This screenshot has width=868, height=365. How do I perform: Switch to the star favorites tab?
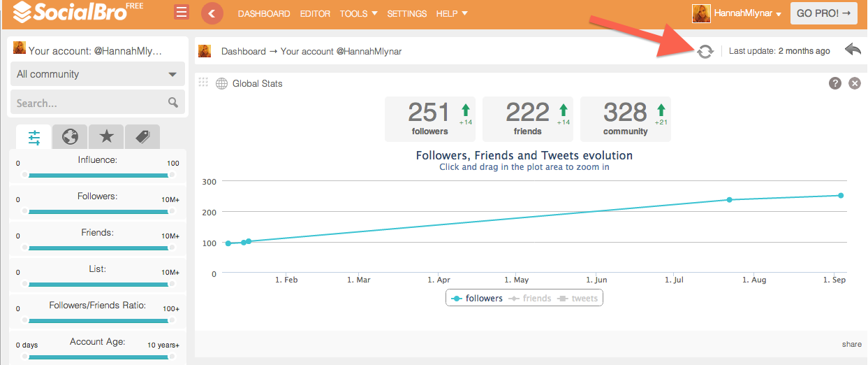106,136
